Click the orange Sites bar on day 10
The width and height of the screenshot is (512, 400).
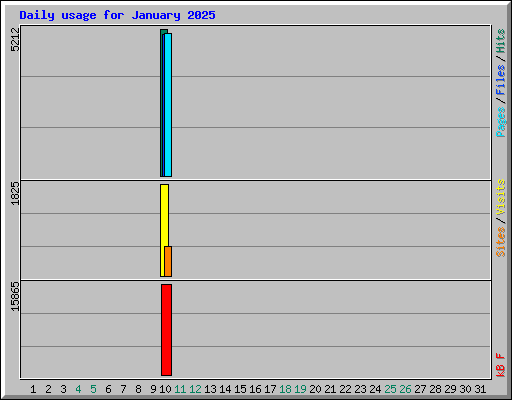pos(168,262)
